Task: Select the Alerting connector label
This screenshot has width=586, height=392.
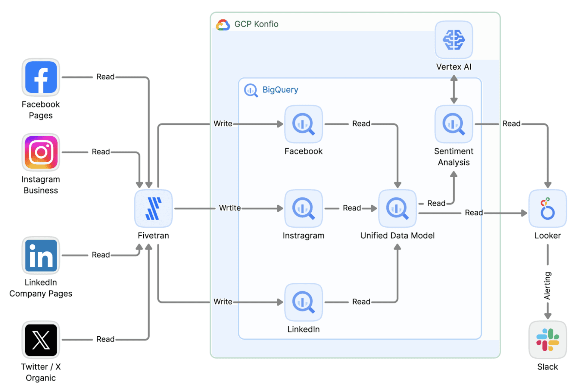Action: click(x=547, y=285)
